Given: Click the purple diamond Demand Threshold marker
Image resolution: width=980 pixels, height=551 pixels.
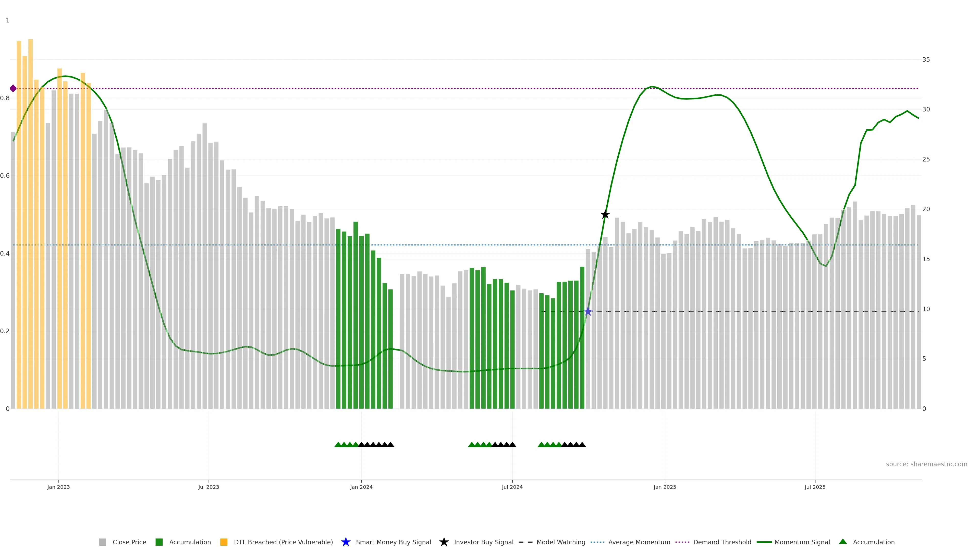Looking at the screenshot, I should coord(13,89).
